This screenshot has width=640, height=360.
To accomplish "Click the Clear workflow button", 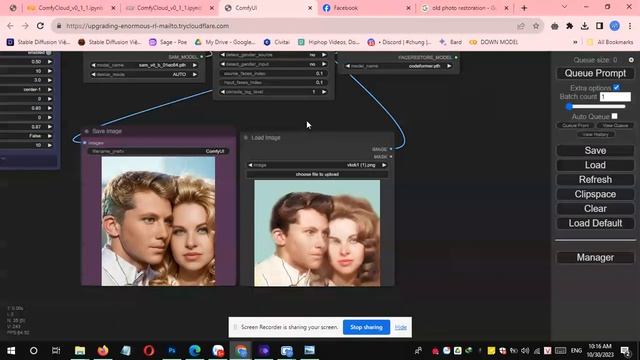I will pos(595,209).
